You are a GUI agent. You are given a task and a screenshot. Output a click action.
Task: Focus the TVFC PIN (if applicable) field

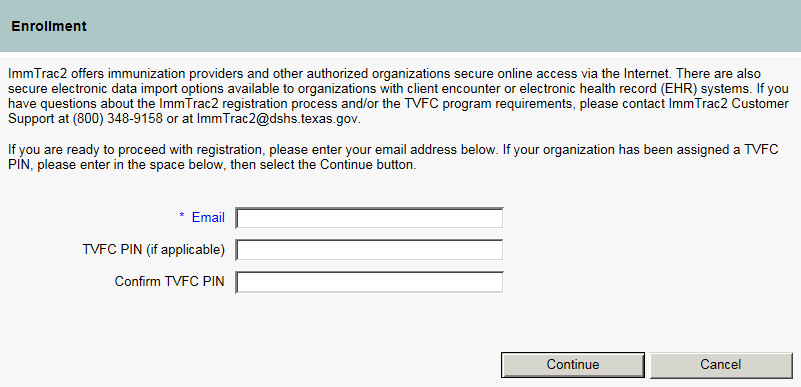click(369, 250)
